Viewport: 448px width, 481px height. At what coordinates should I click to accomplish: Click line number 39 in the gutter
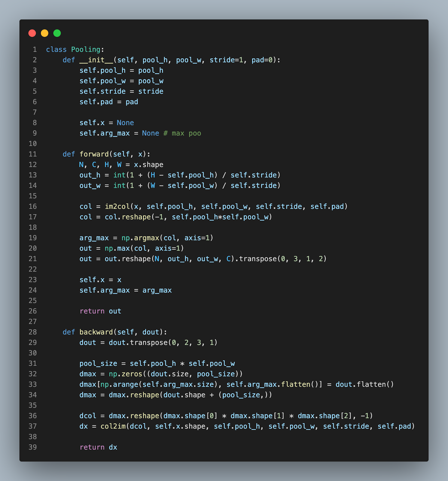point(33,447)
